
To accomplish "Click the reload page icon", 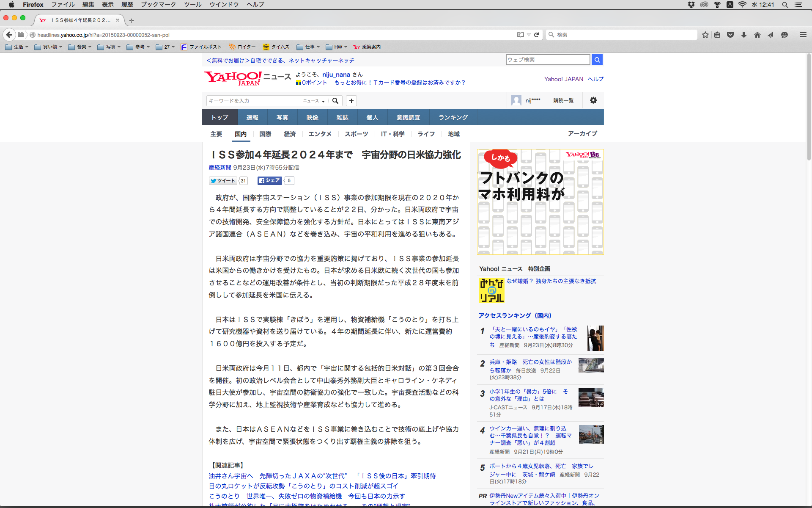I will tap(536, 35).
